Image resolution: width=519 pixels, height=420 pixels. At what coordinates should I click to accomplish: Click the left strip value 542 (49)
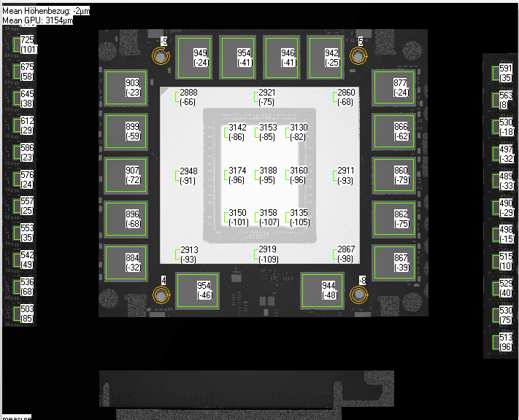tap(27, 260)
